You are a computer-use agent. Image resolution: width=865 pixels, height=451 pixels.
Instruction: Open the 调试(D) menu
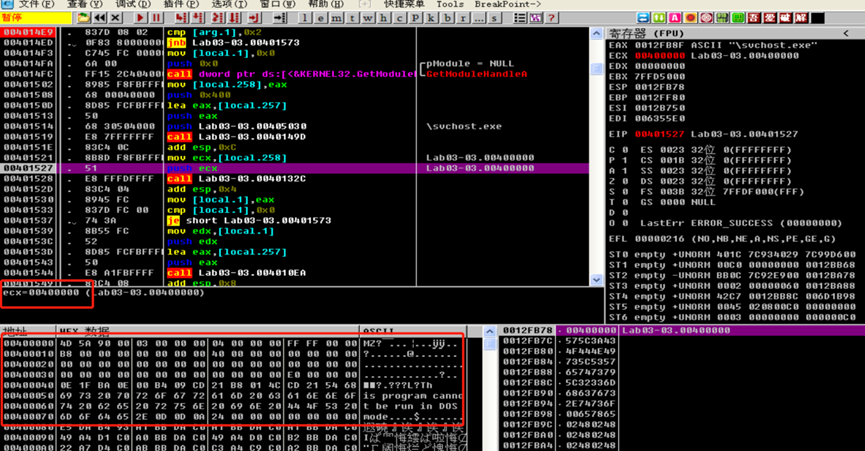click(132, 4)
